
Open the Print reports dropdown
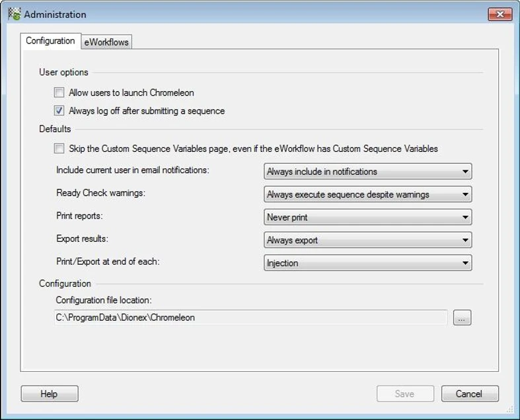[368, 217]
